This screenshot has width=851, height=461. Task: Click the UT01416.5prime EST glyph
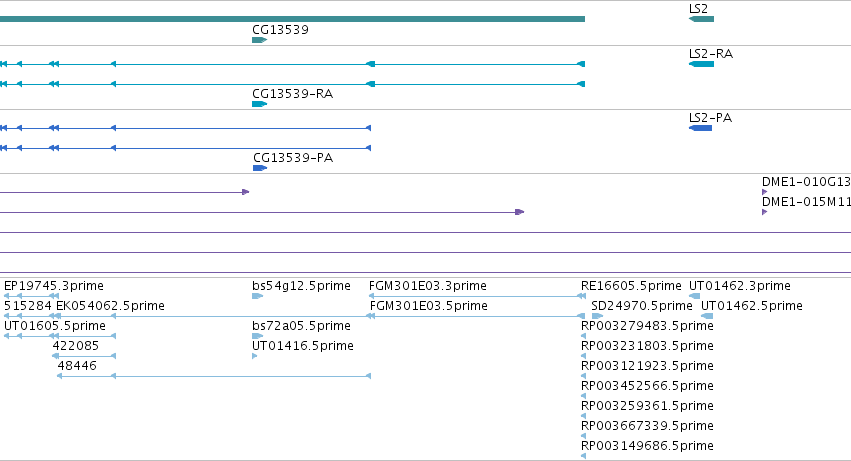[255, 357]
